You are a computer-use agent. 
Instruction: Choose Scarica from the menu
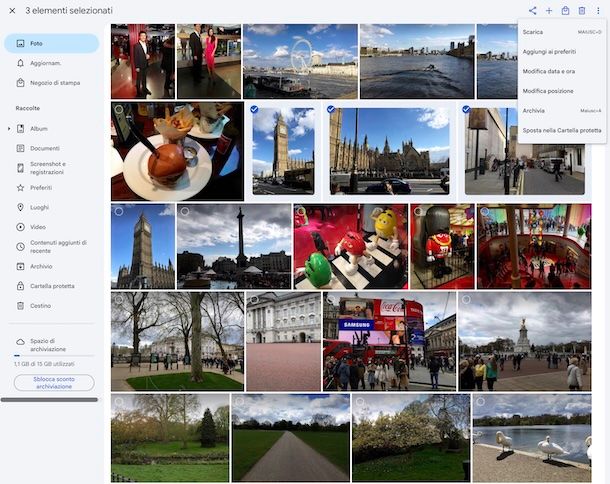point(562,32)
